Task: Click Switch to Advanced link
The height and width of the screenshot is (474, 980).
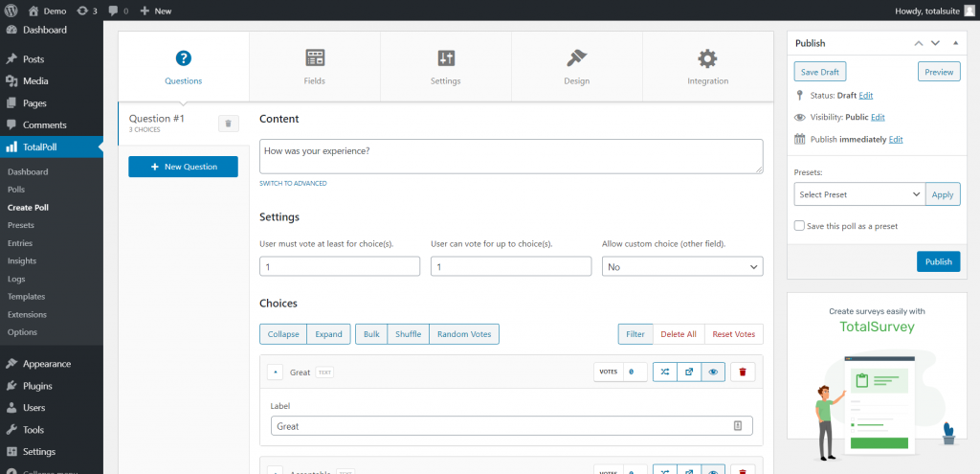Action: click(x=293, y=183)
